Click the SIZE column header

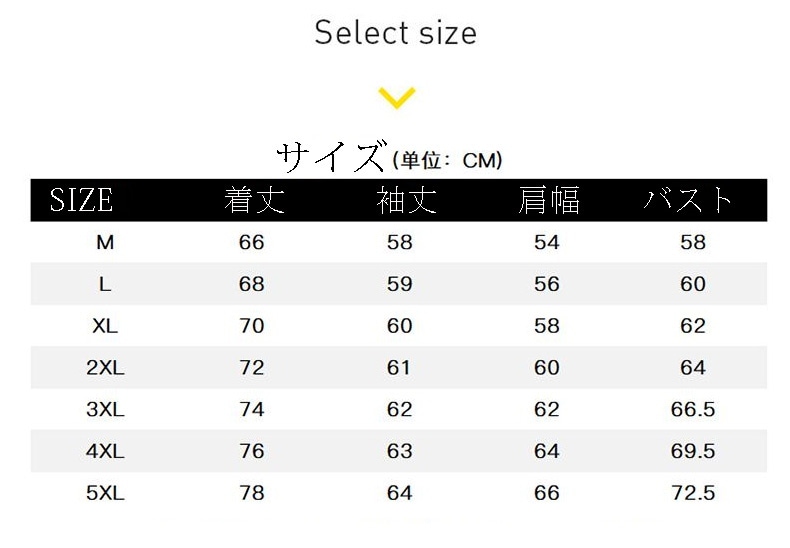tap(81, 200)
